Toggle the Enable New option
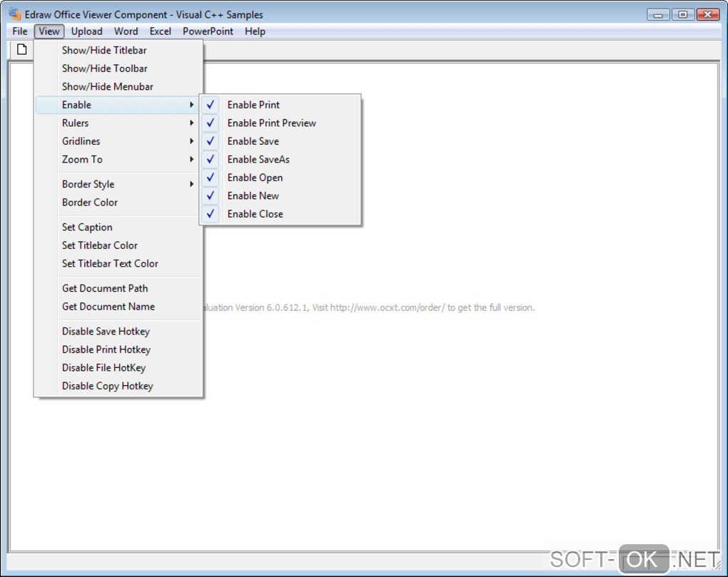 tap(280, 195)
